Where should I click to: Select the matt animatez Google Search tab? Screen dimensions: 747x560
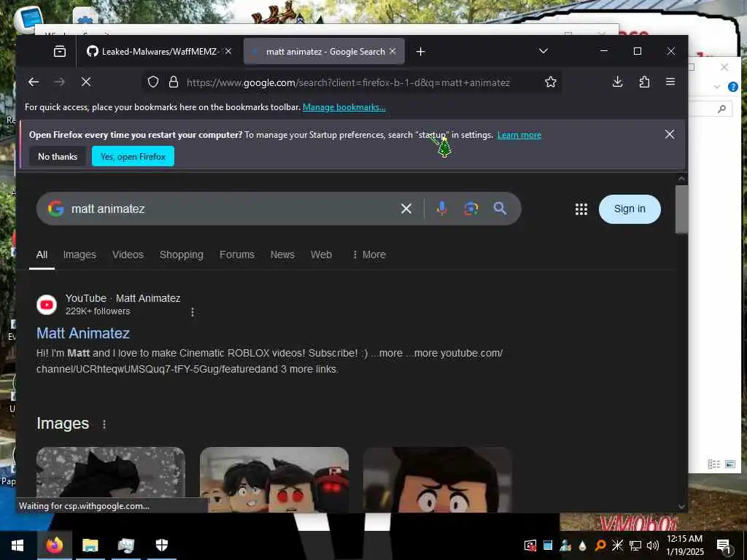coord(324,52)
